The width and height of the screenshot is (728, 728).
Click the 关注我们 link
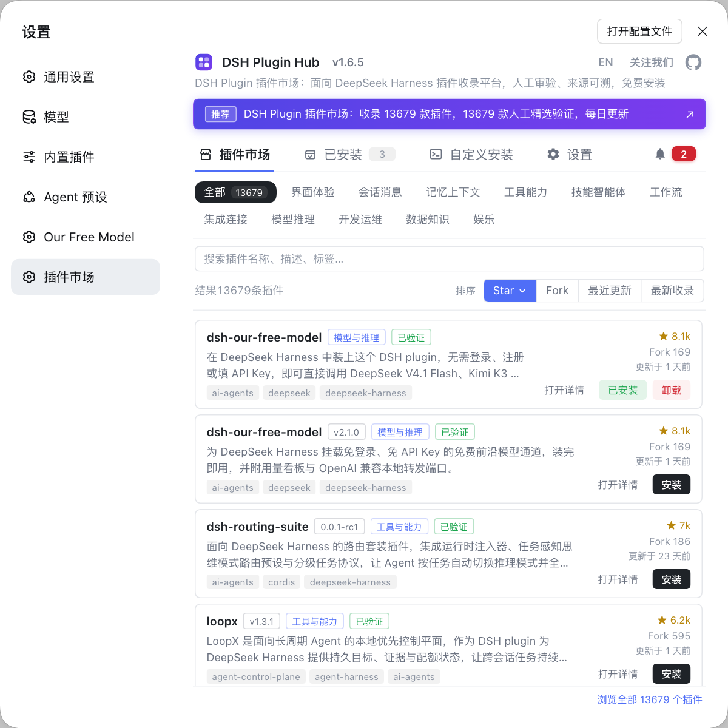tap(652, 62)
